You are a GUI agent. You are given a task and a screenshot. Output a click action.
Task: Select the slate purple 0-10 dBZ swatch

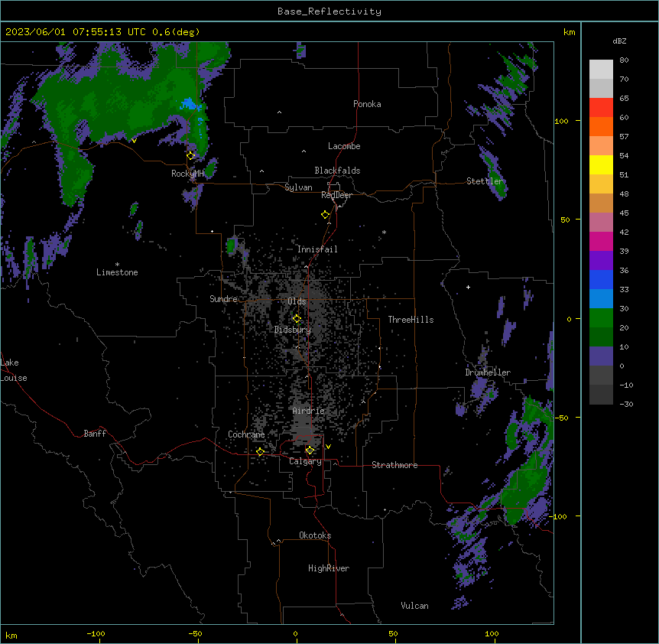601,356
